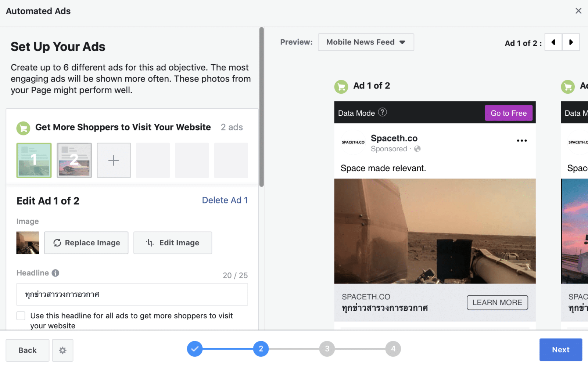This screenshot has height=368, width=588.
Task: Click inside the Headline text field
Action: (132, 294)
